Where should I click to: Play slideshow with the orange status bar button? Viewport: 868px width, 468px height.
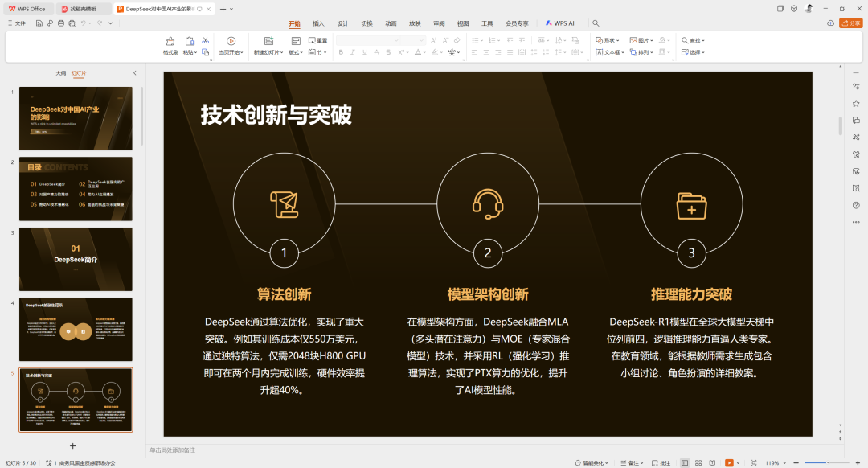point(729,463)
